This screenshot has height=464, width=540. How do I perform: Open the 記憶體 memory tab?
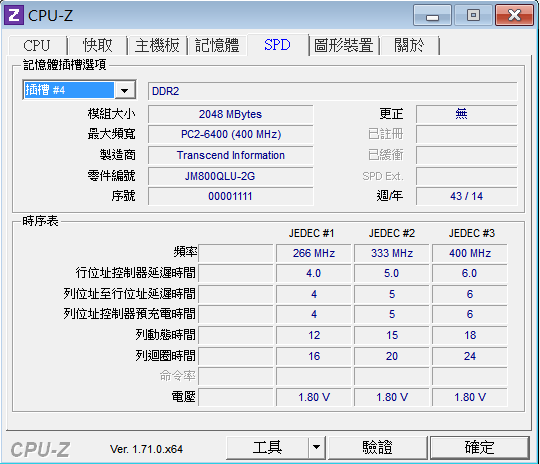[x=217, y=45]
